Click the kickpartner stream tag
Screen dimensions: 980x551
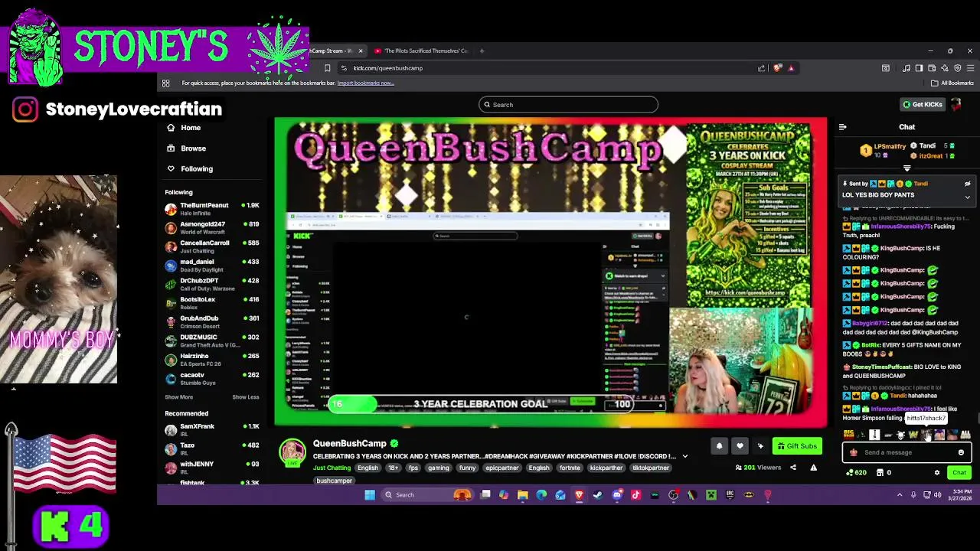606,468
